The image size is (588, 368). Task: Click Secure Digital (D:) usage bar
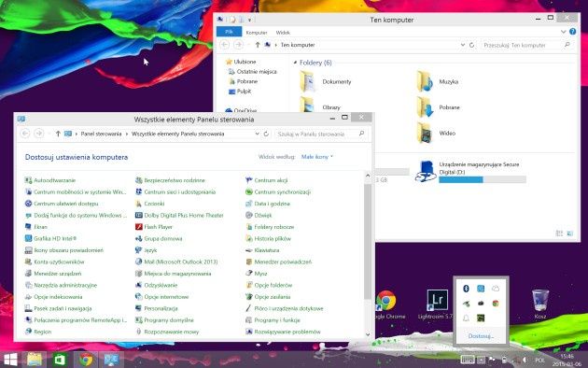483,180
